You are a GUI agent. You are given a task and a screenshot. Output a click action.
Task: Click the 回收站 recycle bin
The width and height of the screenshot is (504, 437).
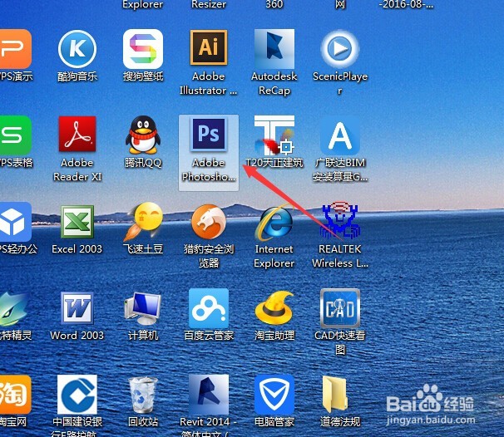[x=143, y=395]
